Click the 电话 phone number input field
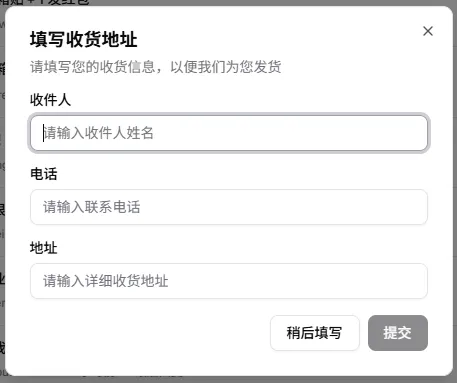The height and width of the screenshot is (383, 457). click(x=229, y=207)
